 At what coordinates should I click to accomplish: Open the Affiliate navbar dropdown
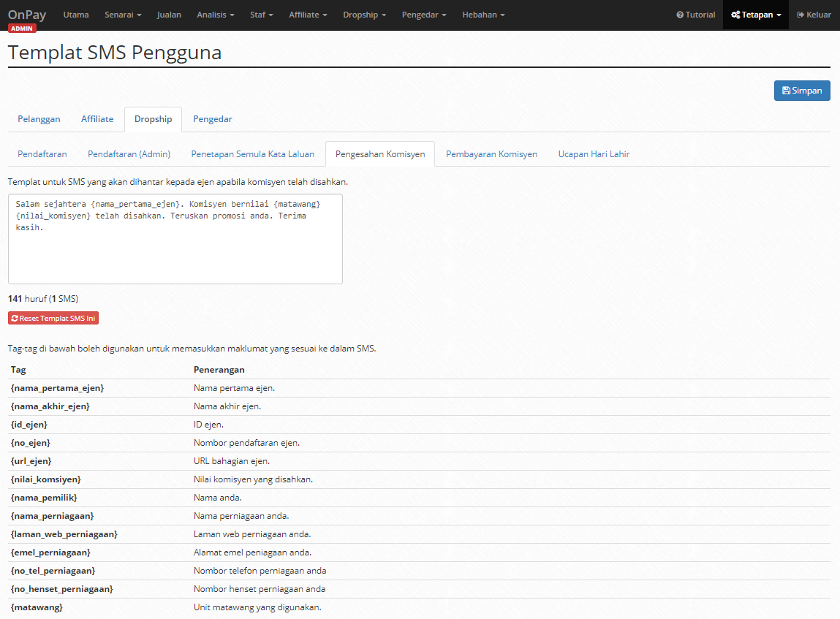(308, 15)
